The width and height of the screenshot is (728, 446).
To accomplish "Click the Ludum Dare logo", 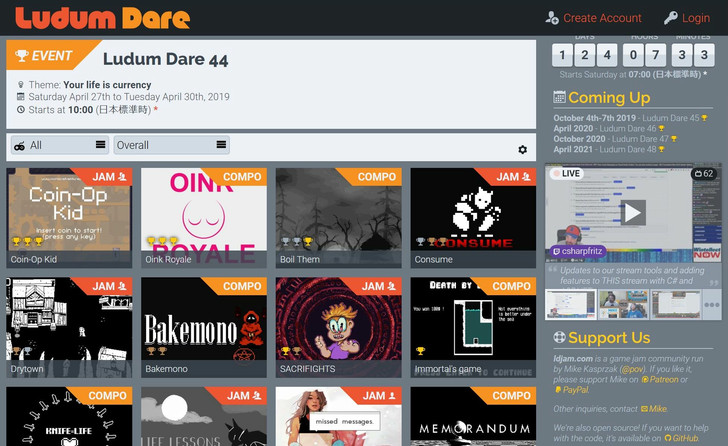I will (103, 18).
